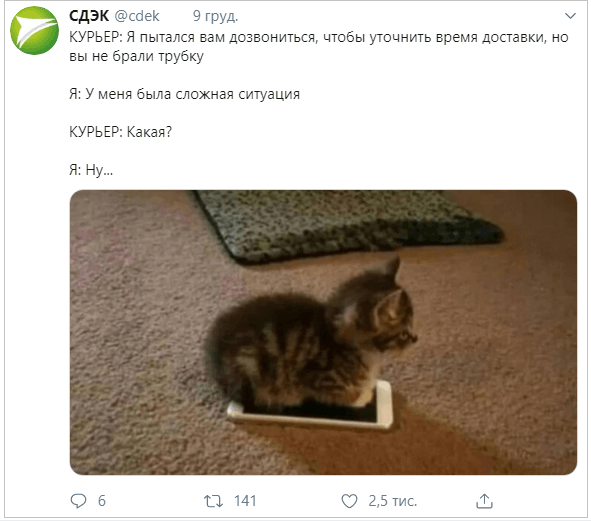Open the @cdek handle link
Viewport: 591px width, 521px height.
click(x=137, y=16)
